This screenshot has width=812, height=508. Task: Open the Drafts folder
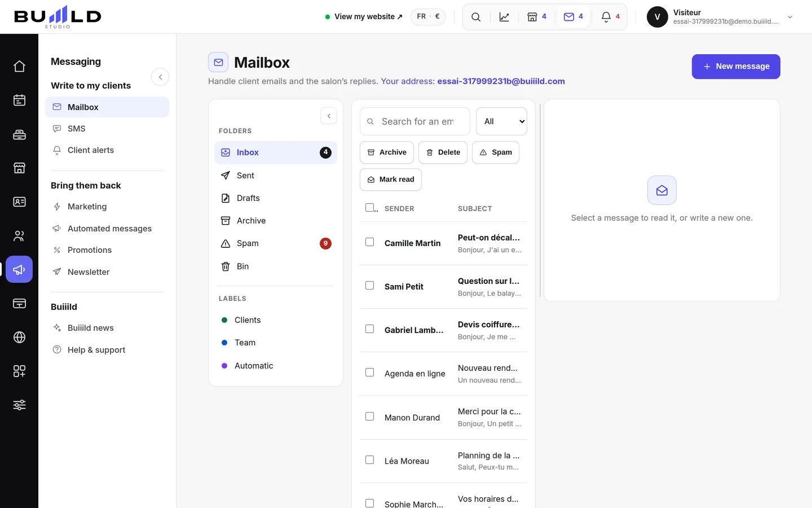pyautogui.click(x=276, y=198)
